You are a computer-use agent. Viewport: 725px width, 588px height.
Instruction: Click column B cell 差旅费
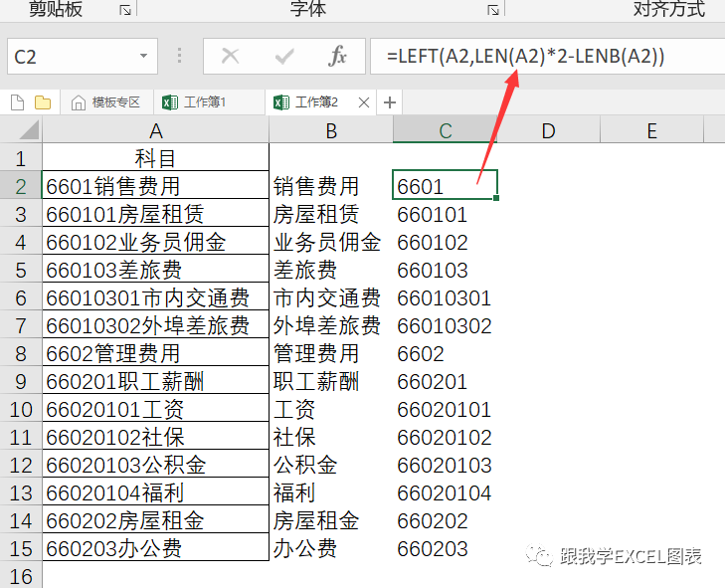331,269
